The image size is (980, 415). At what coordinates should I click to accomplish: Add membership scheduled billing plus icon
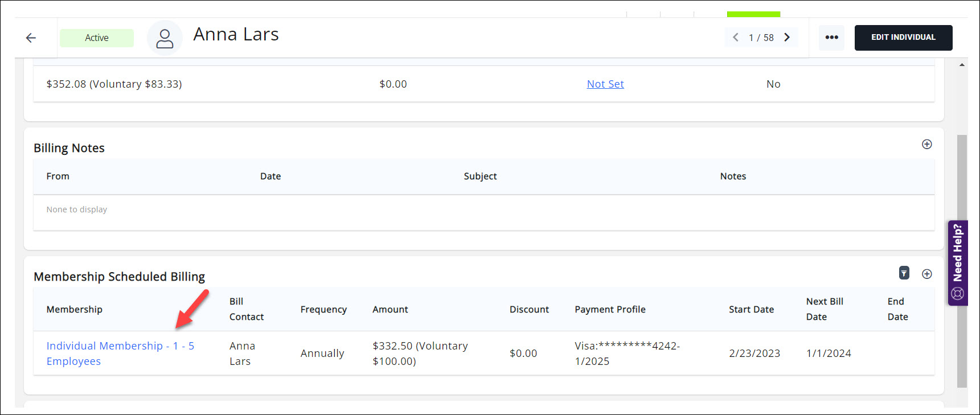click(x=926, y=274)
